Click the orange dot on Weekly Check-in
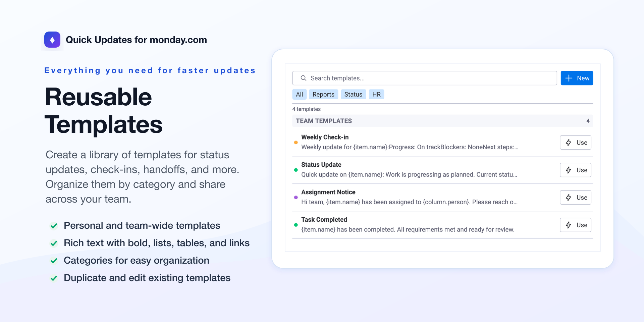644x322 pixels. click(x=296, y=143)
